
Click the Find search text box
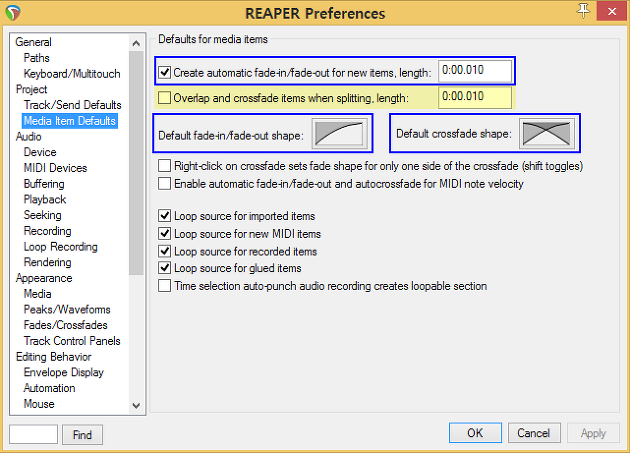click(x=33, y=434)
